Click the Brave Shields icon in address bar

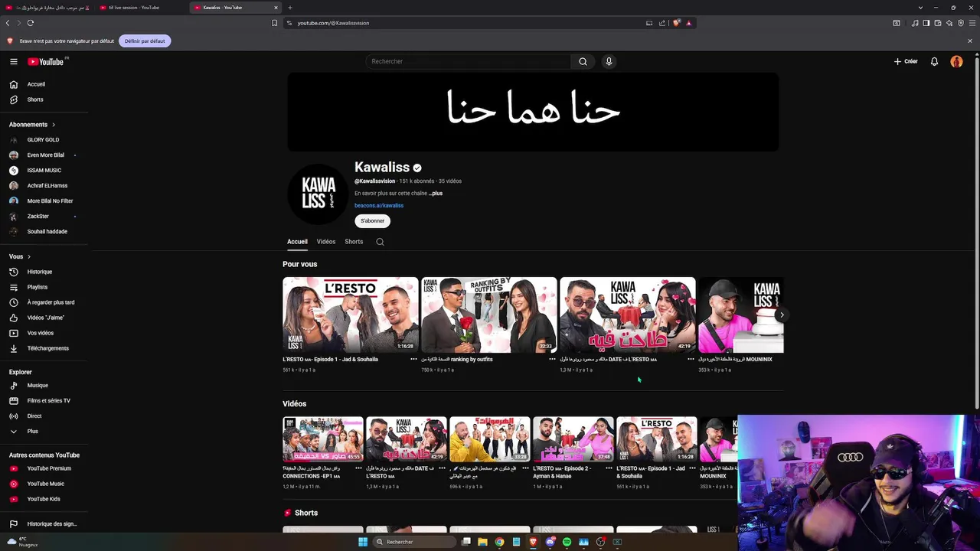(x=677, y=23)
